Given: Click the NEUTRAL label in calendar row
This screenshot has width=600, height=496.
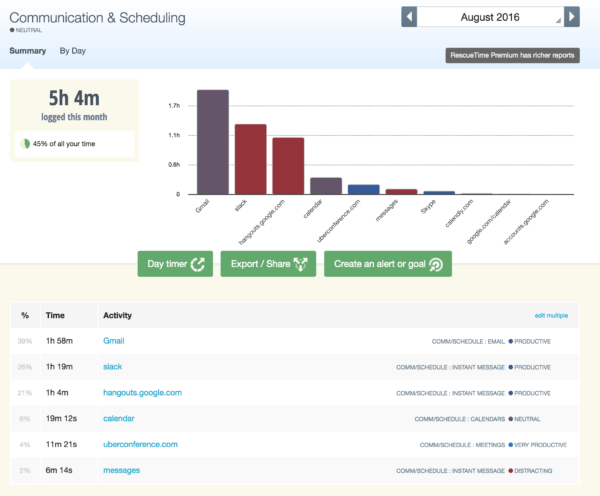Looking at the screenshot, I should [x=527, y=419].
